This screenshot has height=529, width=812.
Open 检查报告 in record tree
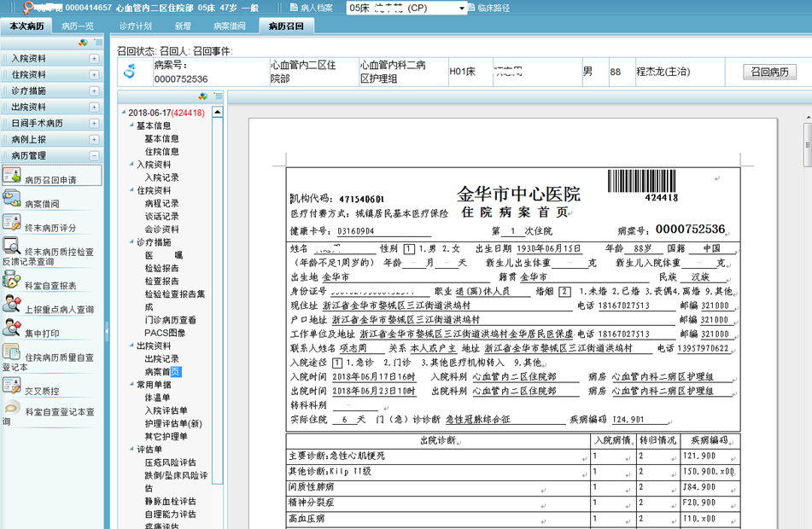(161, 281)
